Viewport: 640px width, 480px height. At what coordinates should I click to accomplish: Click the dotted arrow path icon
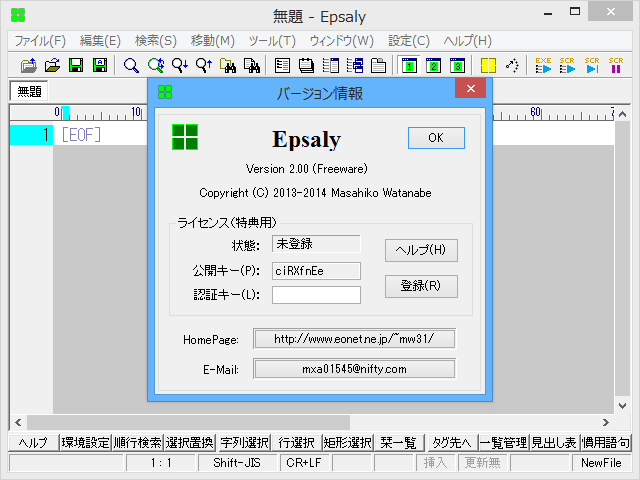[512, 65]
